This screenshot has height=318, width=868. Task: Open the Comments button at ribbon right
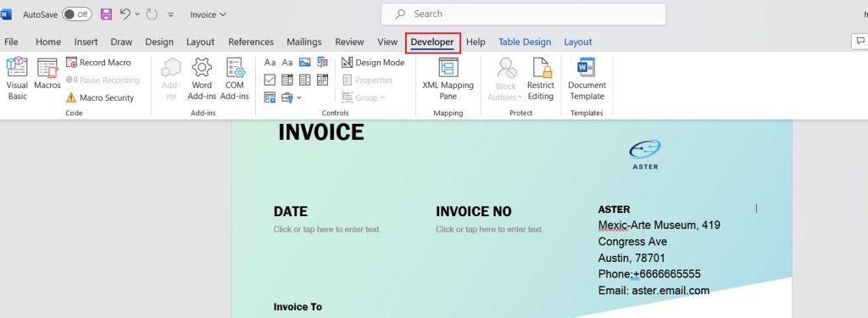(x=860, y=41)
